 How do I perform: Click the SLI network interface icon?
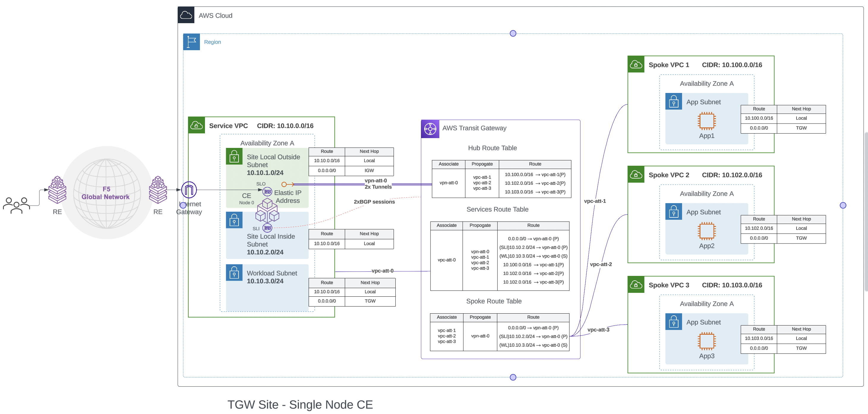pyautogui.click(x=267, y=228)
